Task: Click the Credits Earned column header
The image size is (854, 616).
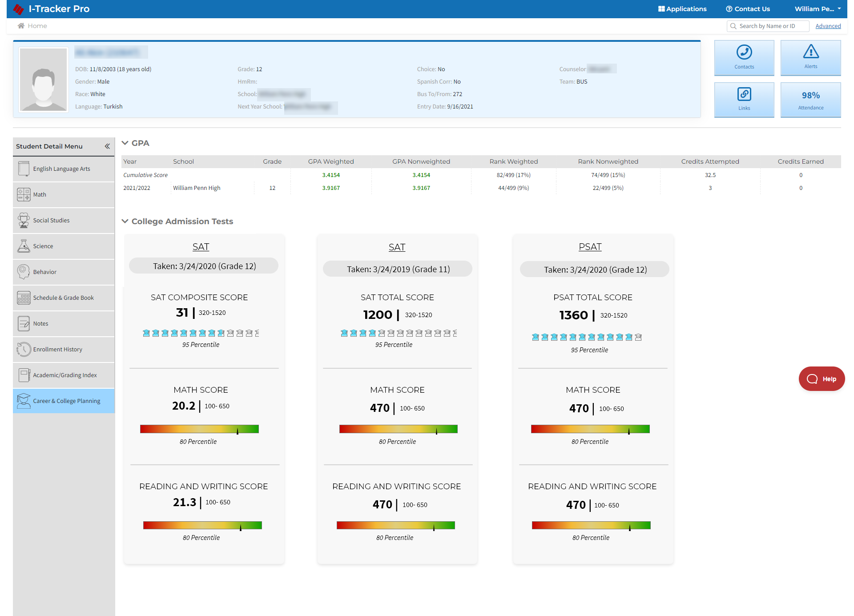Action: point(801,161)
